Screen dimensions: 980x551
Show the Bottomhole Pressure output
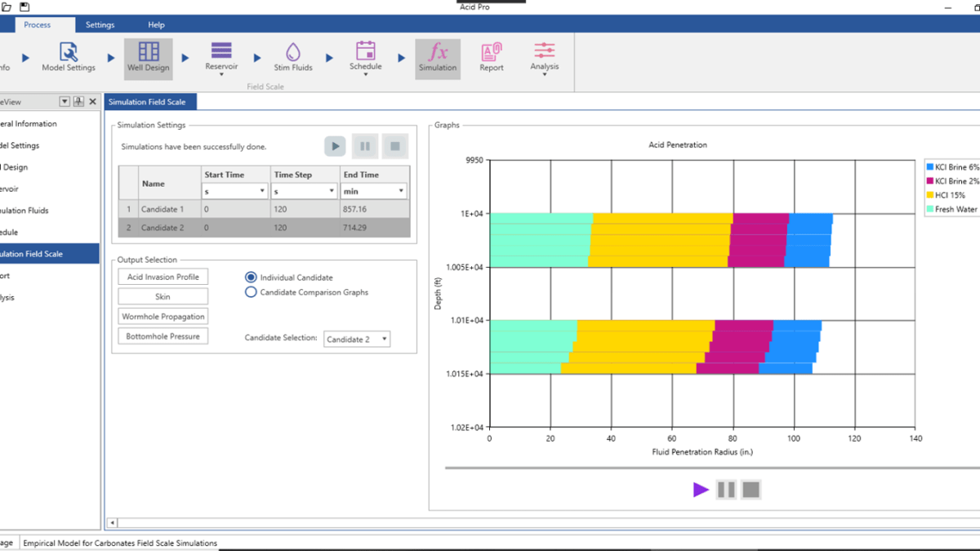coord(163,336)
